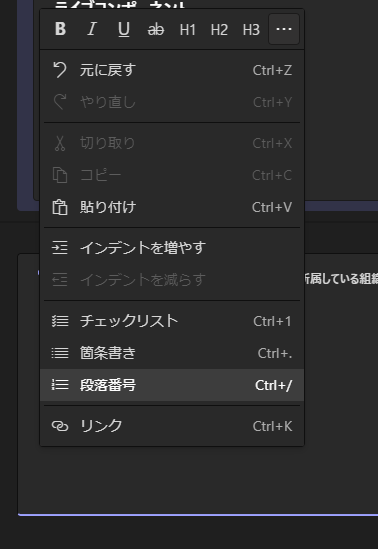Choose 元に戻す (undo) menu item
Screen dimensions: 378x549
(172, 70)
